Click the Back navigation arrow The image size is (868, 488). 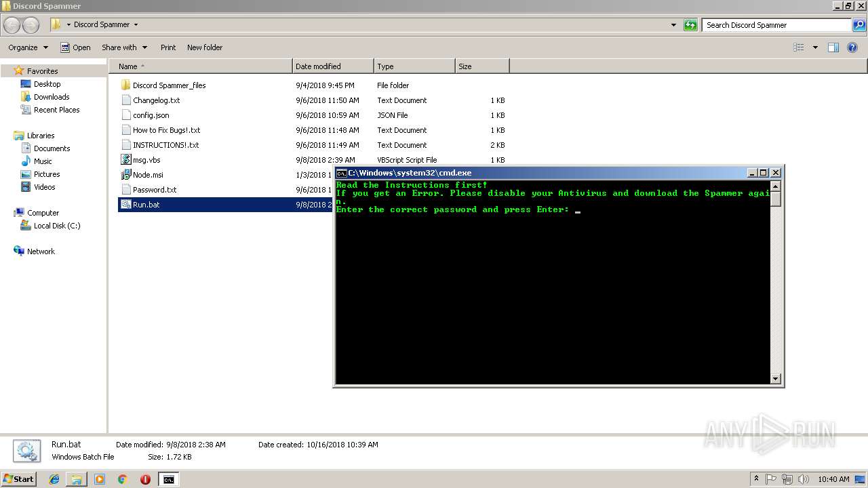click(x=12, y=25)
